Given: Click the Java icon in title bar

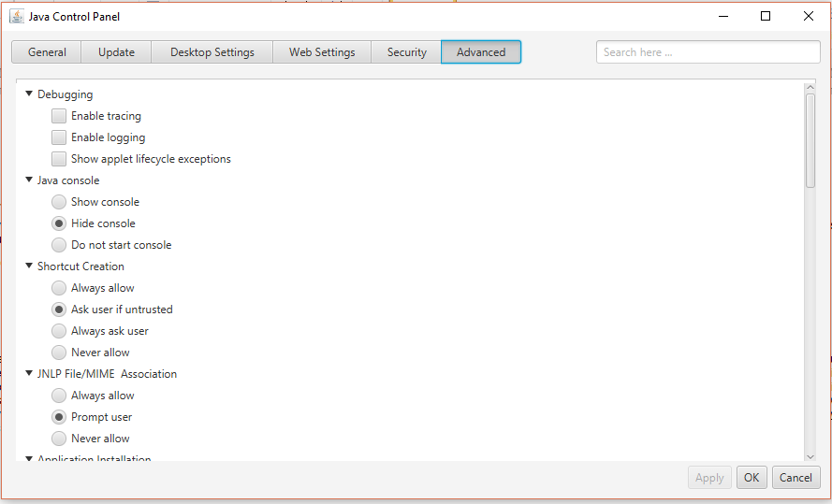Looking at the screenshot, I should 17,17.
